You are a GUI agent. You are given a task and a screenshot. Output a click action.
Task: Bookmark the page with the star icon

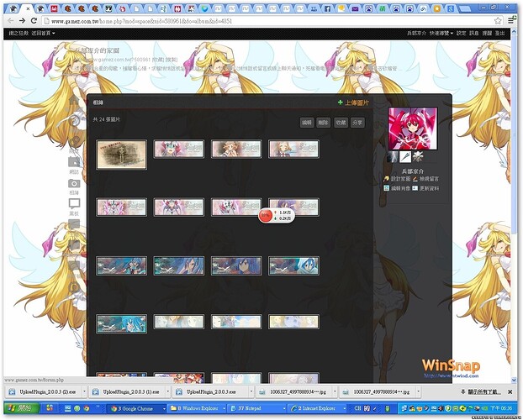pos(498,21)
